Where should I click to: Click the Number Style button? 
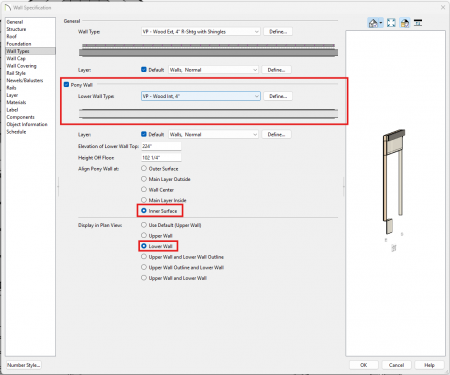point(24,365)
